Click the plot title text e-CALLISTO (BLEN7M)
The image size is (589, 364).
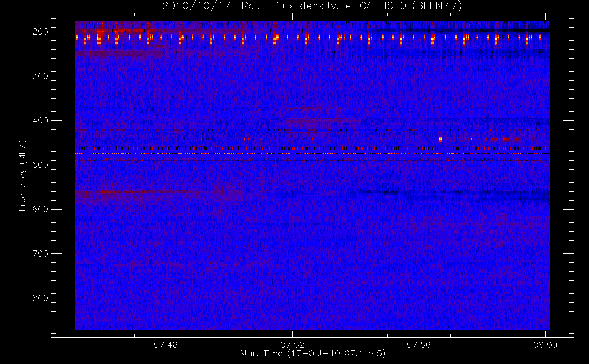[403, 6]
